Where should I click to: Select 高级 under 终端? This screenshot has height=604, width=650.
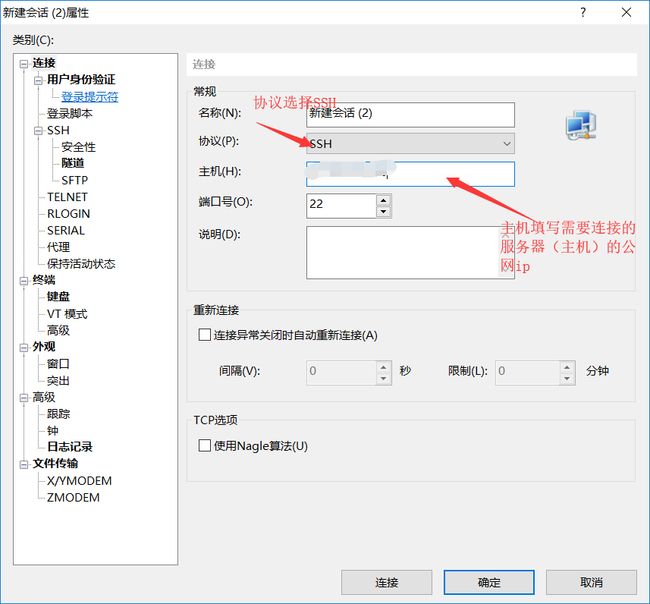tap(58, 330)
